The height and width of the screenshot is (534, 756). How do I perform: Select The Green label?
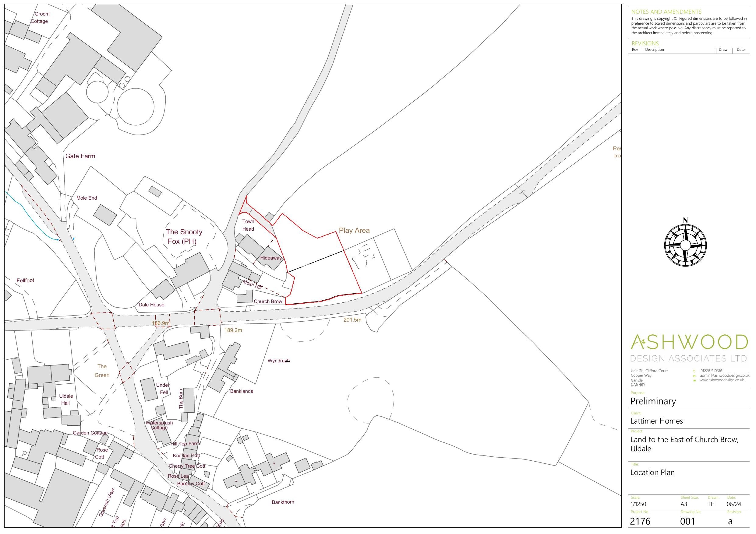102,371
